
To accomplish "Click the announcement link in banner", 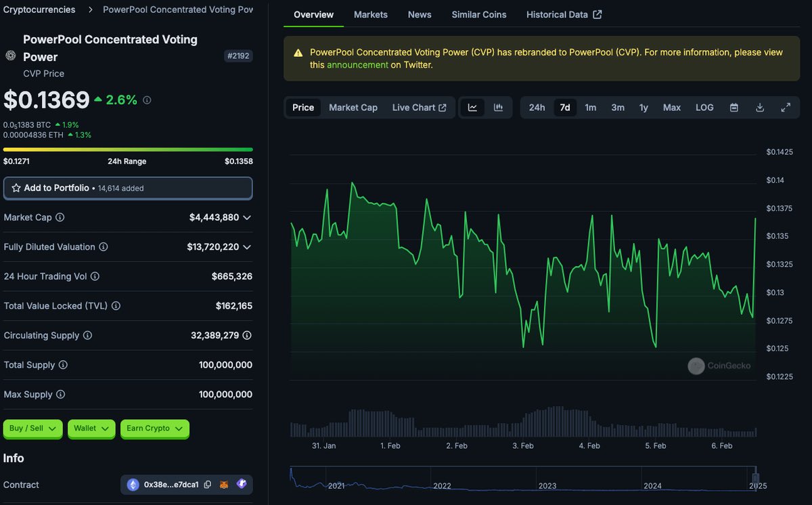I will coord(357,65).
